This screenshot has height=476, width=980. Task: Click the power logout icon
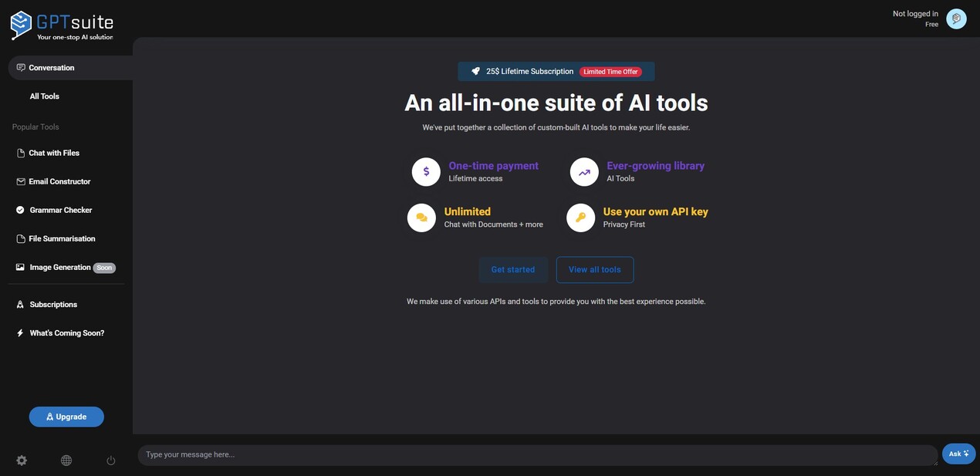pos(111,461)
